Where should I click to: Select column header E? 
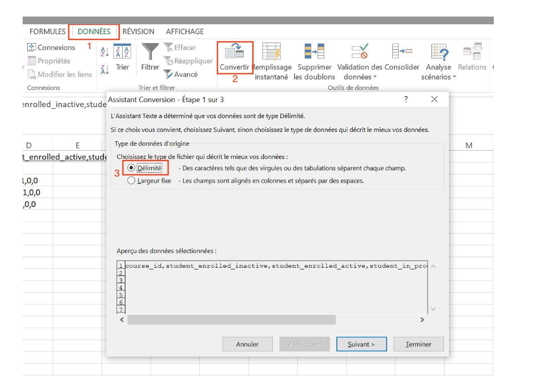77,145
